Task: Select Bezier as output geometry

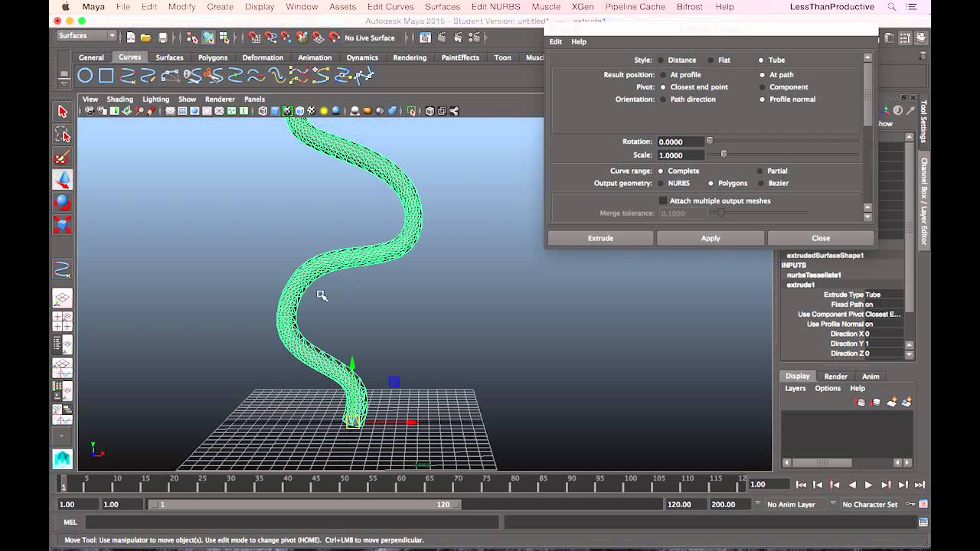Action: click(760, 184)
